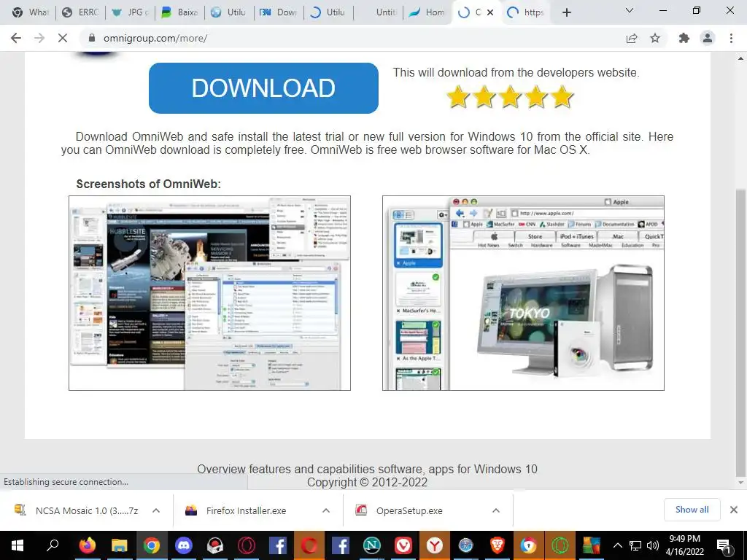Open Windows taskbar search
Viewport: 747px width, 560px height.
(x=52, y=545)
